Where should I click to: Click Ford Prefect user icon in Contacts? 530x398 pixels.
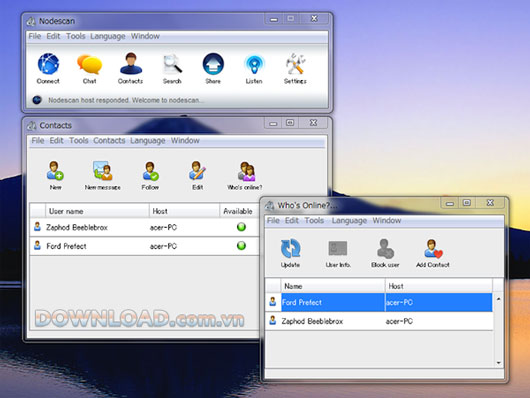38,245
